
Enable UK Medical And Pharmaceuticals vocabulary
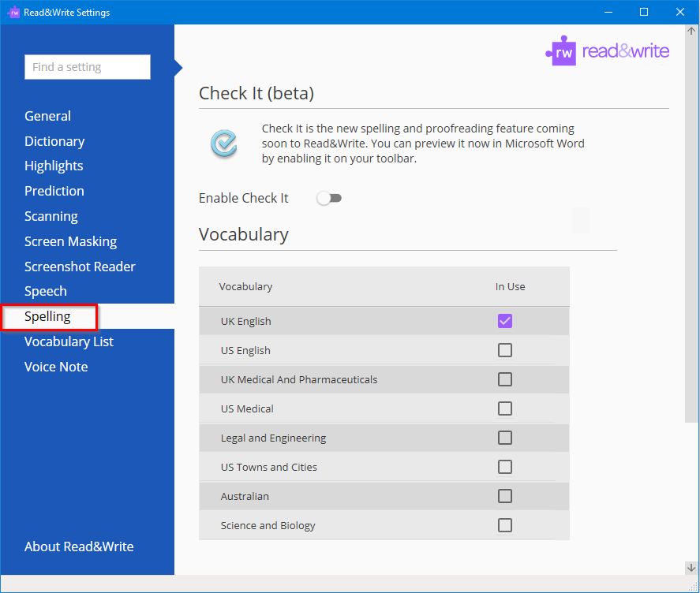click(505, 379)
